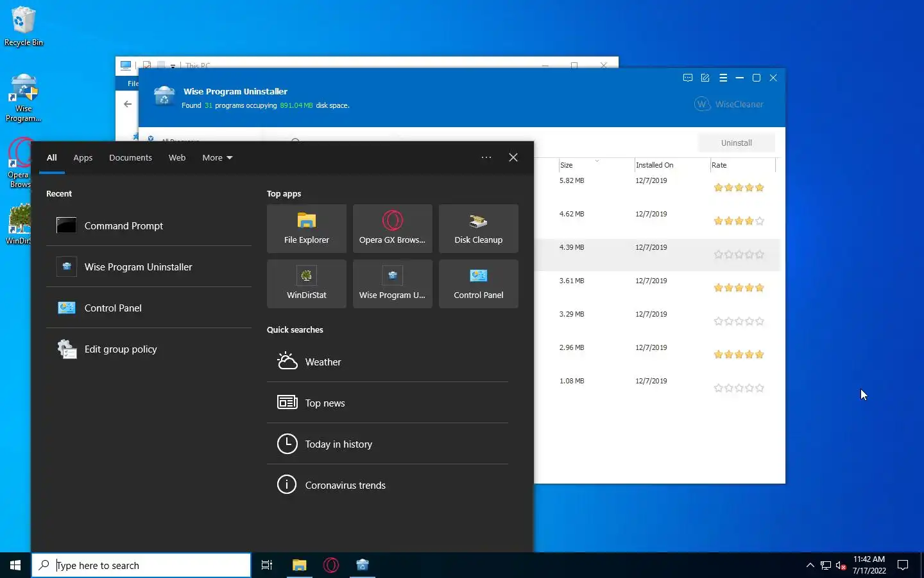Click the Uninstall button in Wise Uninstaller
Screen dimensions: 924x578
coord(736,143)
